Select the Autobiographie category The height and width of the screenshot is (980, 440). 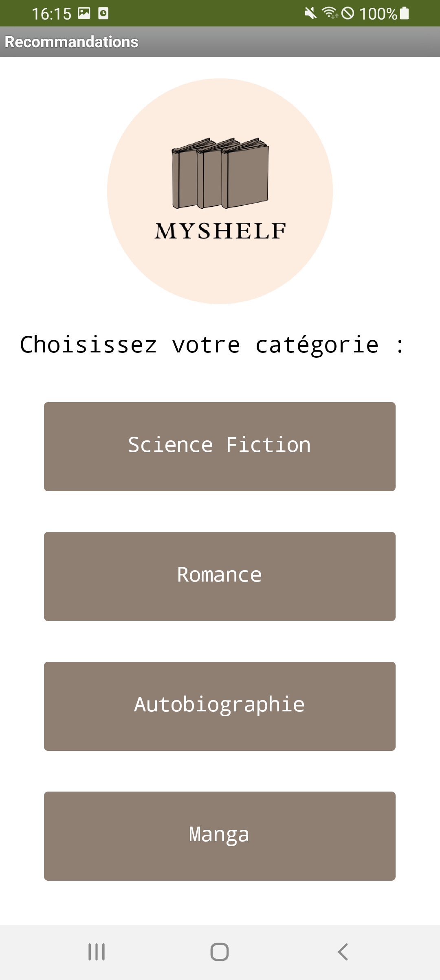(220, 706)
